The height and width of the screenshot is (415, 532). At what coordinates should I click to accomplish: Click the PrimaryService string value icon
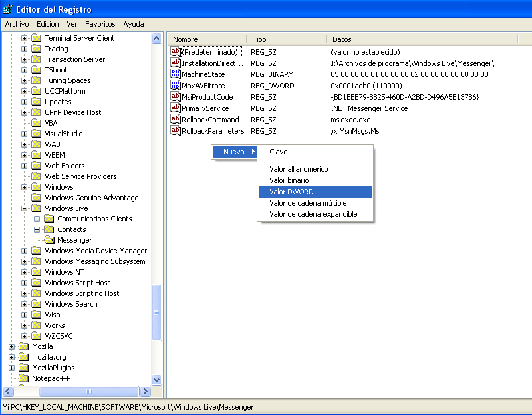pyautogui.click(x=176, y=108)
